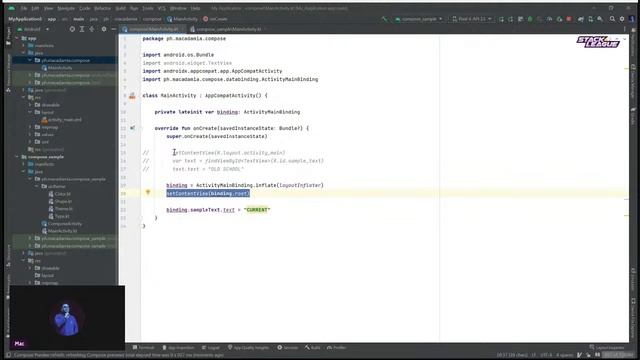The width and height of the screenshot is (640, 360).
Task: Open the Help menu
Action: click(196, 8)
